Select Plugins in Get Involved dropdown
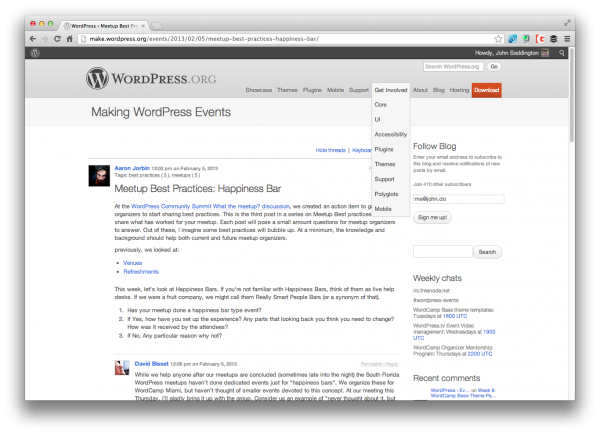 [384, 149]
